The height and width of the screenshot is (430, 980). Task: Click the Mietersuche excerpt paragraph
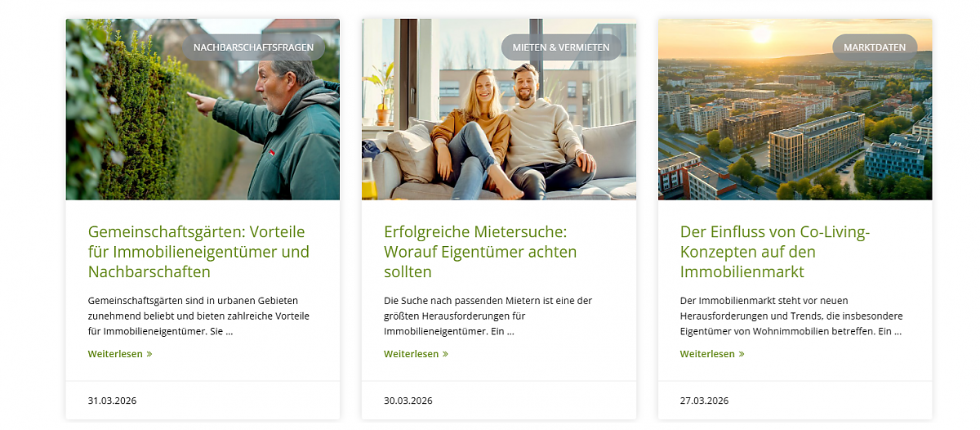488,316
